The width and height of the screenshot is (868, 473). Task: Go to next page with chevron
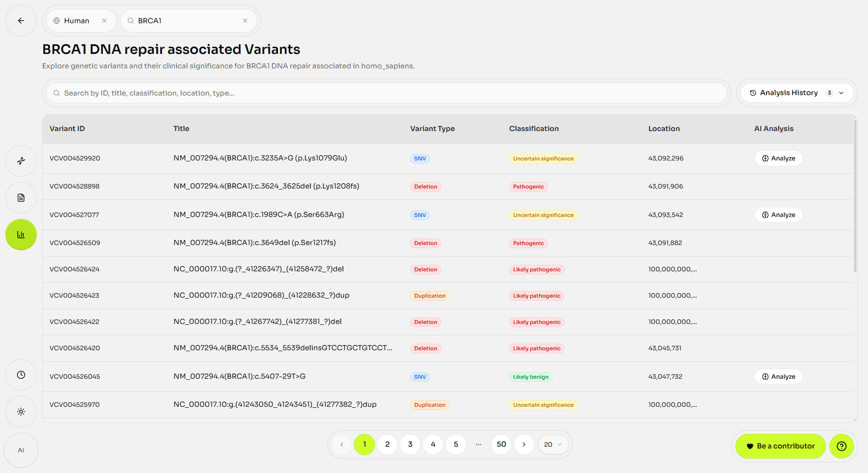524,445
